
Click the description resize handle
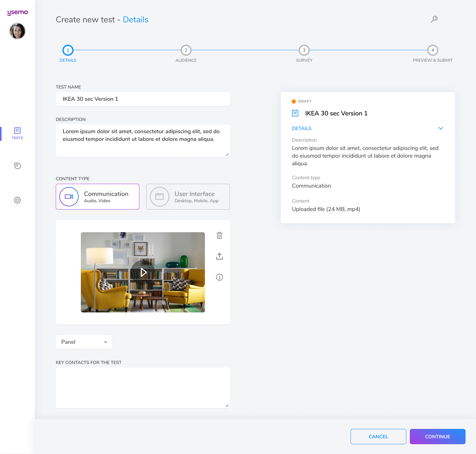[227, 154]
